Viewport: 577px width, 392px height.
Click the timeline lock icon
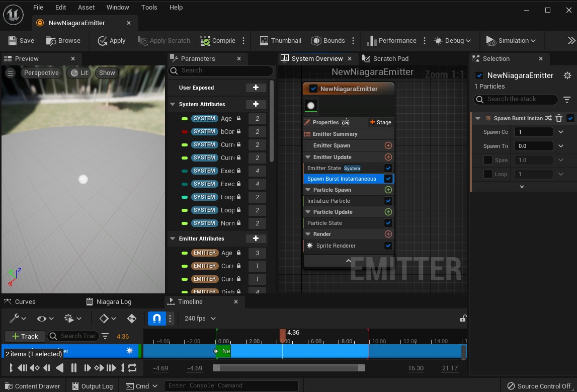(463, 319)
